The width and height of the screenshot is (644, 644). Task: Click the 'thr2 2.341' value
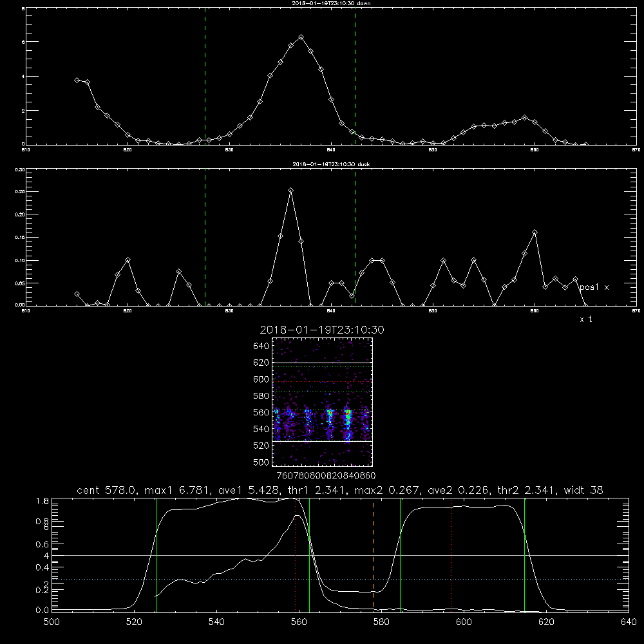point(527,490)
